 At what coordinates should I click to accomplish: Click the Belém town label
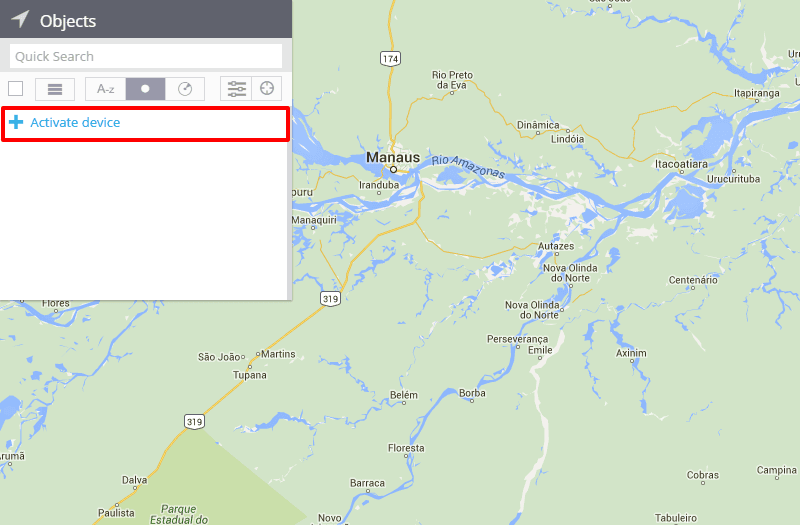click(404, 395)
